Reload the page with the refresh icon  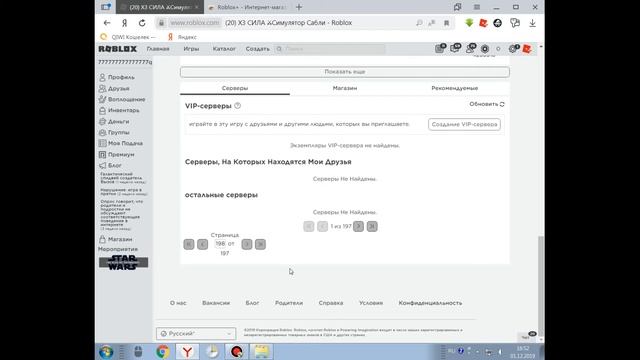(x=142, y=23)
